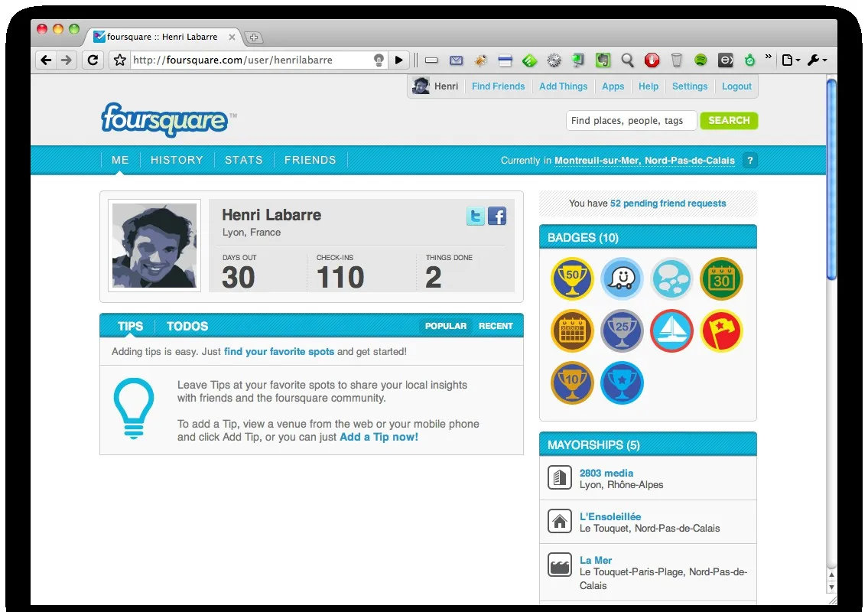Click the Add a Tip now! link
Screen dimensions: 868x612
(x=379, y=437)
